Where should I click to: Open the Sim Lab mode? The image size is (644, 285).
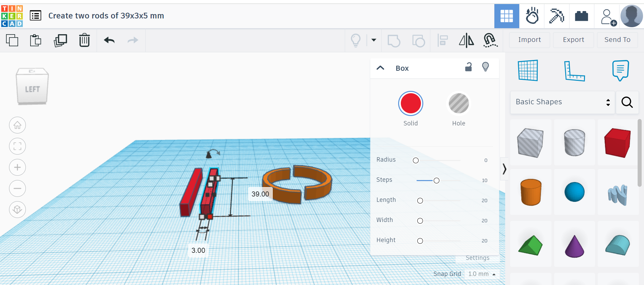point(532,16)
